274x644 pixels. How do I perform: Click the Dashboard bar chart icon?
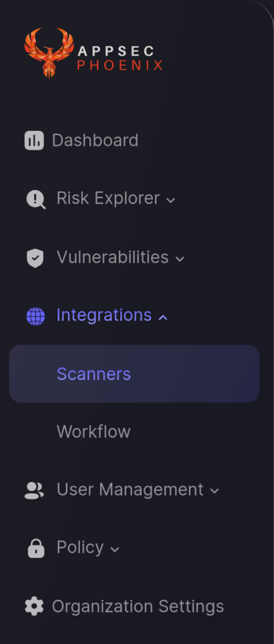click(34, 140)
